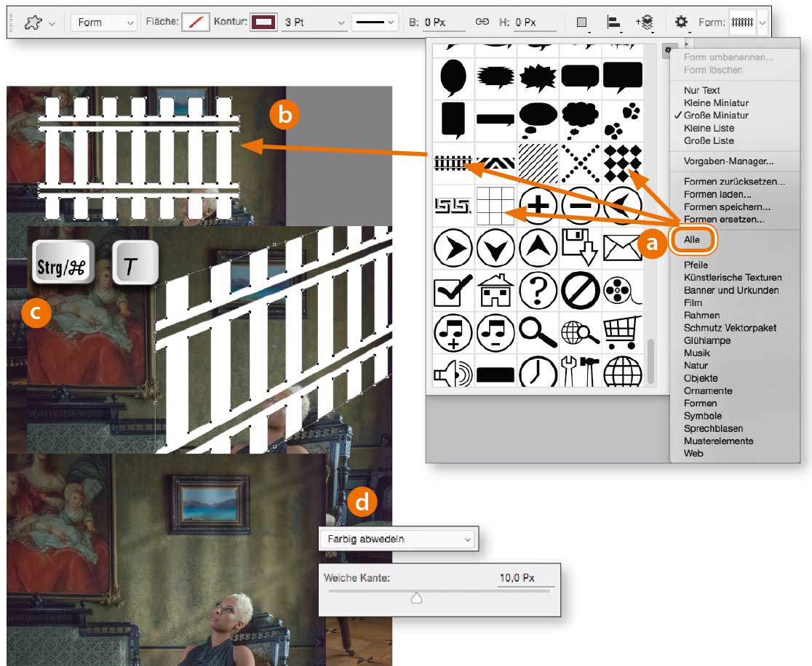Open the Form tool mode dropdown

point(104,23)
